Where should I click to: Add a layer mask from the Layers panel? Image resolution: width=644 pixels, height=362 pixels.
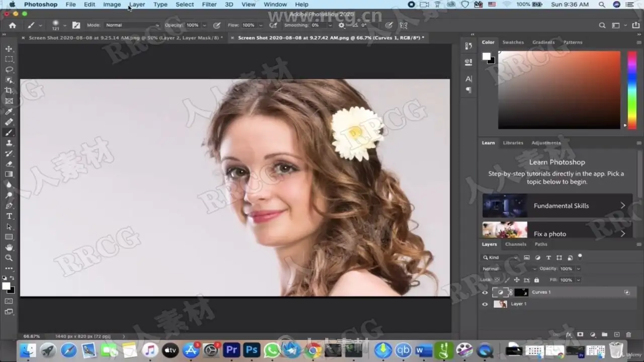click(x=580, y=334)
